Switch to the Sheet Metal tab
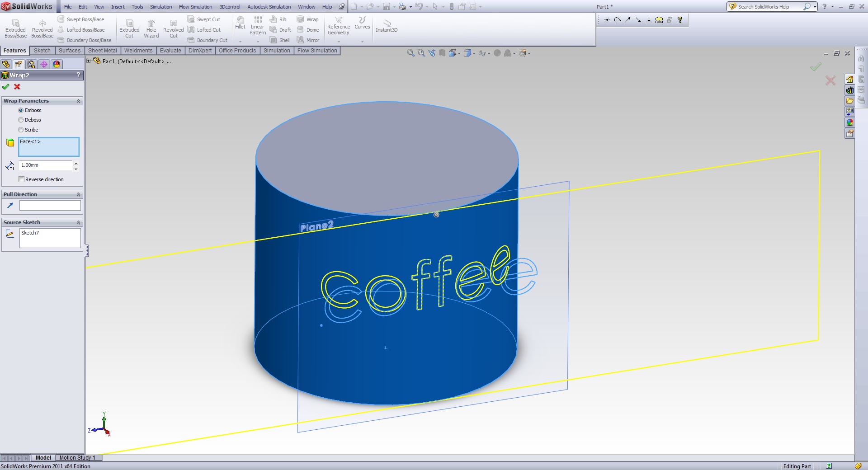 [102, 51]
